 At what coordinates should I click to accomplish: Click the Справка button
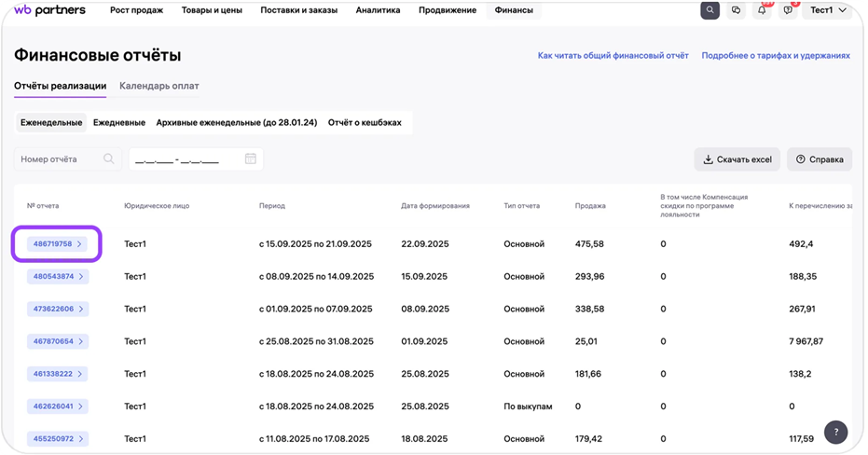coord(820,159)
